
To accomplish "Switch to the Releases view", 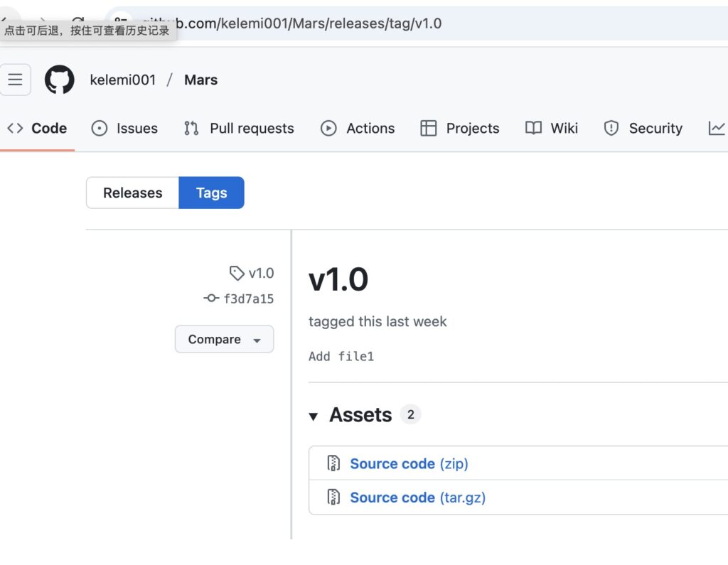I will click(132, 193).
